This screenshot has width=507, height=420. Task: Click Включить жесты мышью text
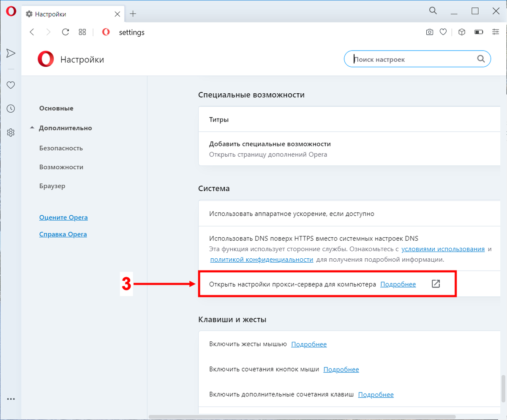(x=248, y=344)
